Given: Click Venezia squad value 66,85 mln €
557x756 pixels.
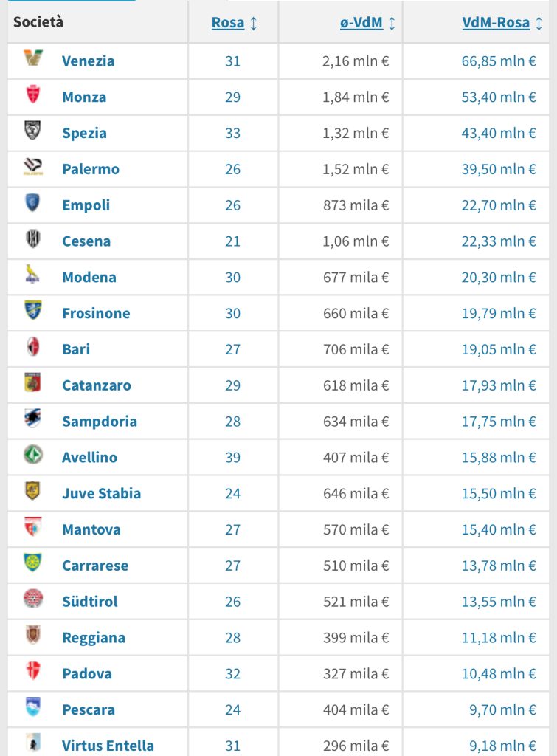Looking at the screenshot, I should coord(499,61).
